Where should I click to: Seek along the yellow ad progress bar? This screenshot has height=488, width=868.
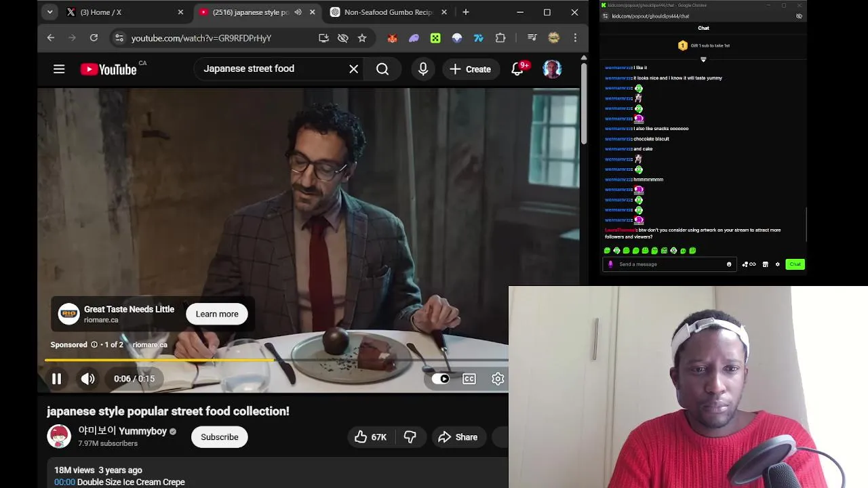(276, 361)
